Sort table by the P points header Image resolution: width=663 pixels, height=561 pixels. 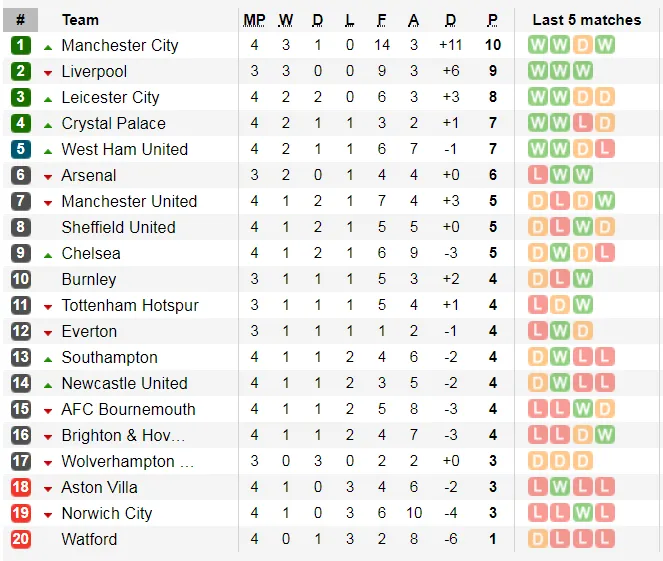[492, 20]
